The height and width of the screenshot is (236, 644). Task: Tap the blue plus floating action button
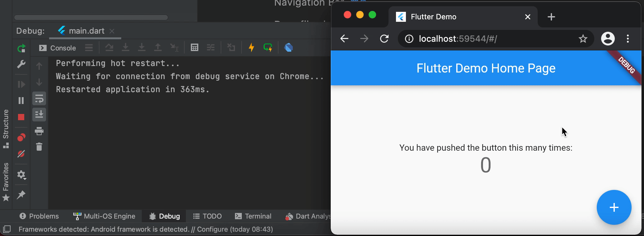(614, 207)
